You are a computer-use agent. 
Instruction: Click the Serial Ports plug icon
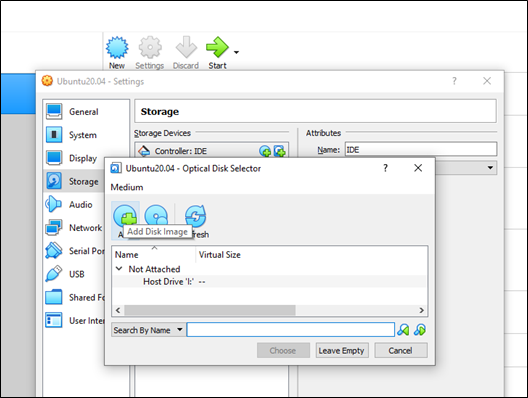[54, 251]
